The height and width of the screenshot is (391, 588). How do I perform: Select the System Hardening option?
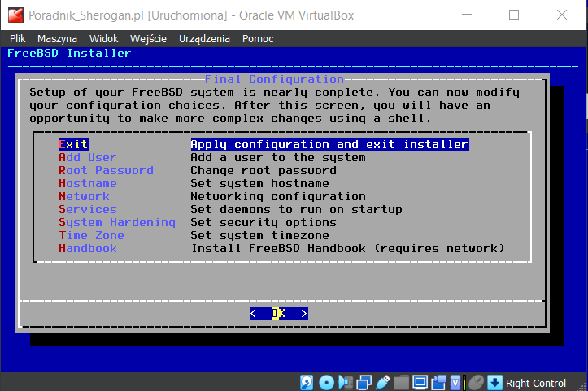(x=117, y=222)
